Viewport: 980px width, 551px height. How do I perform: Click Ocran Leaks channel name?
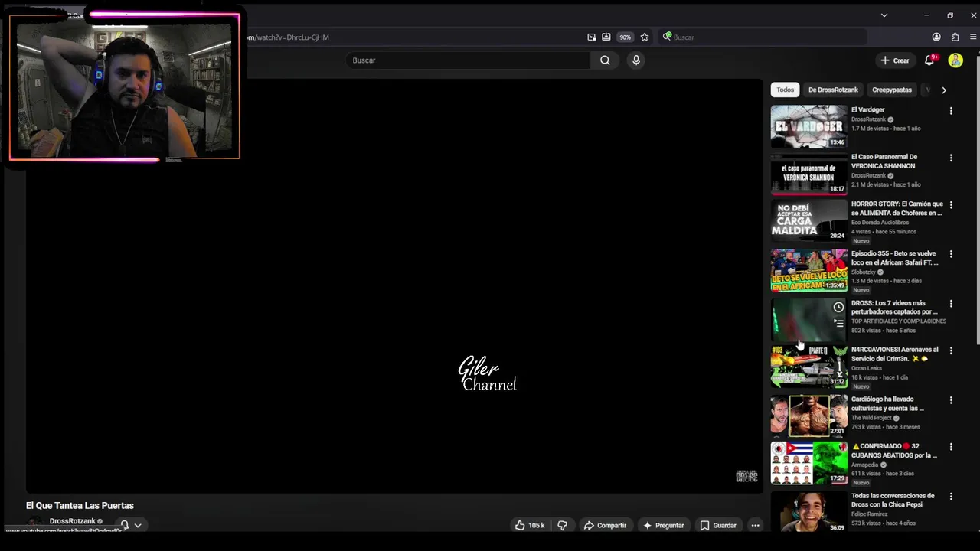pyautogui.click(x=867, y=368)
